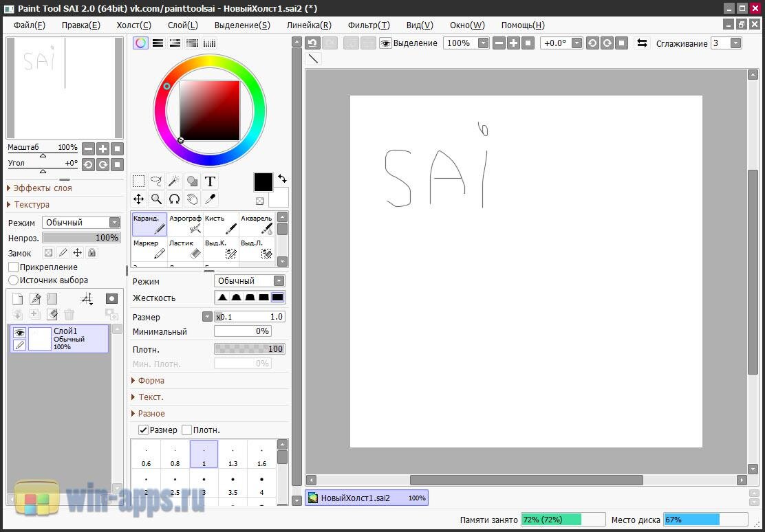Select the Text tool
765x532 pixels.
(x=211, y=181)
